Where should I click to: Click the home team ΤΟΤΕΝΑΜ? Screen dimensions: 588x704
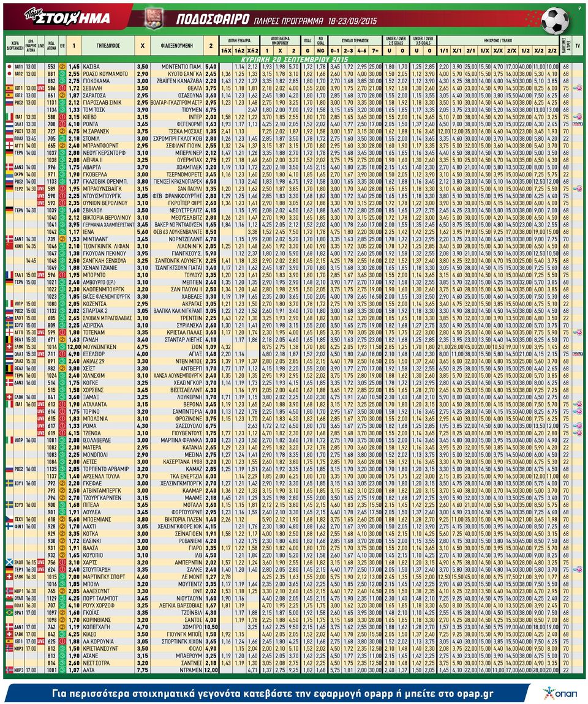pos(94,332)
